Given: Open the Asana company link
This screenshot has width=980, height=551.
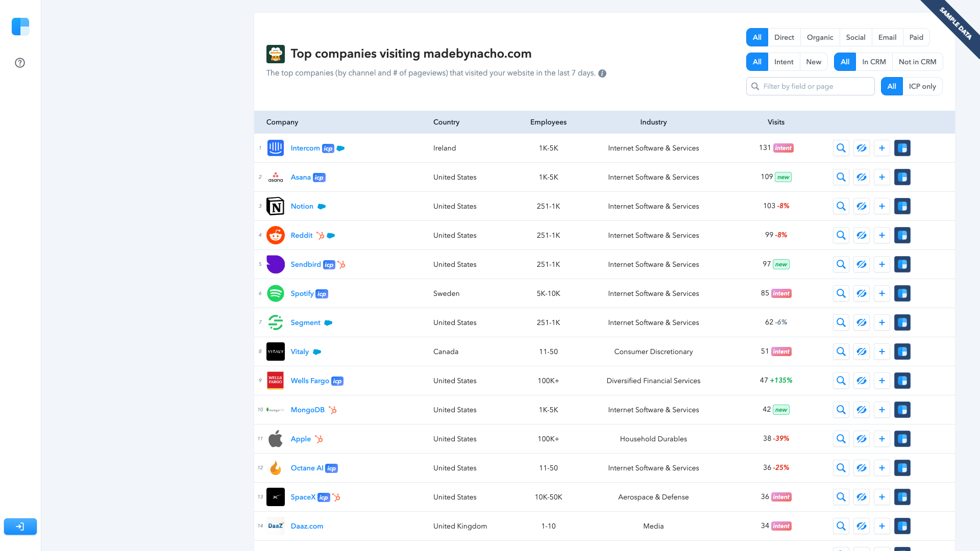Looking at the screenshot, I should (x=301, y=177).
